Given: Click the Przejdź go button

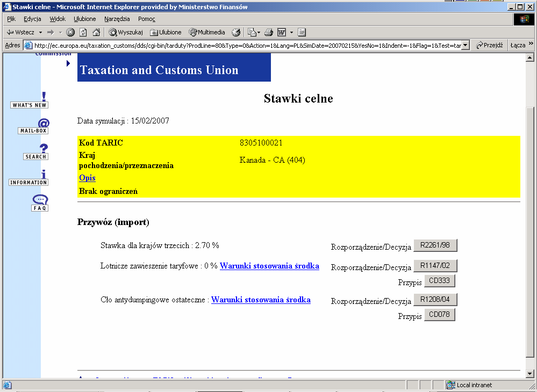Looking at the screenshot, I should point(489,45).
